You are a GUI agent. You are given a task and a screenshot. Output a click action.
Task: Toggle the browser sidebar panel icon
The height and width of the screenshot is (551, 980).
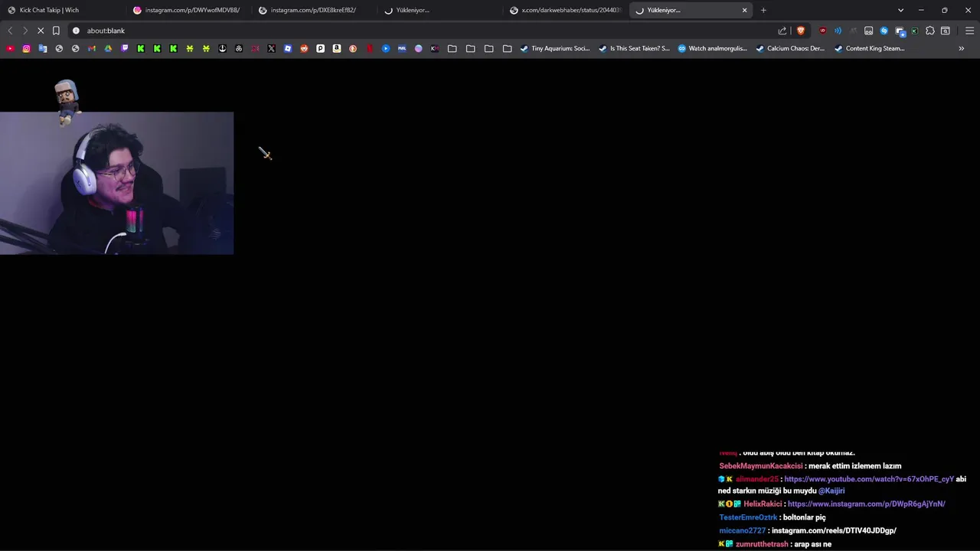(x=946, y=31)
